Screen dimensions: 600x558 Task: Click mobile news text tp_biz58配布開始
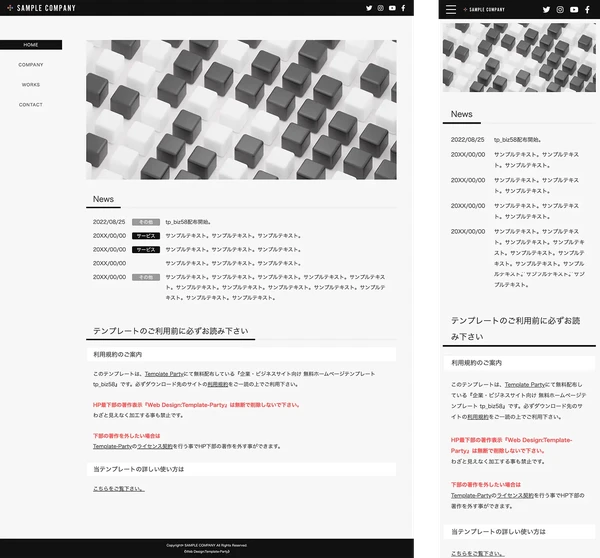click(x=517, y=140)
